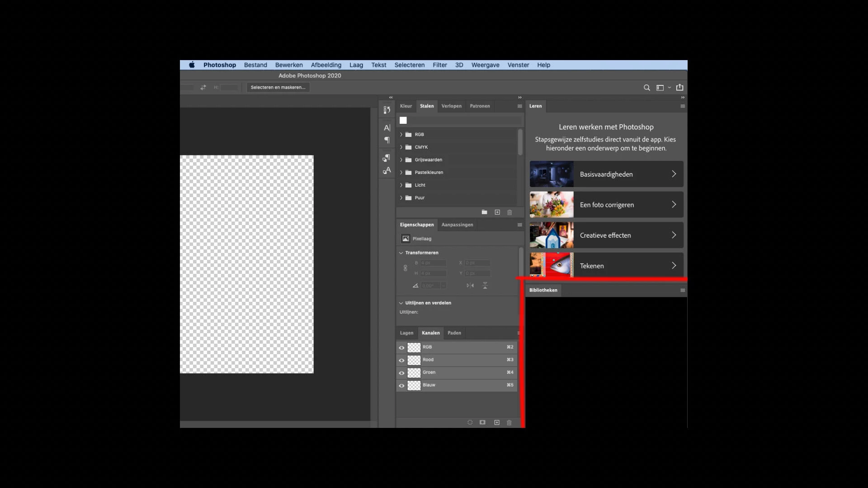Viewport: 868px width, 488px height.
Task: Open the Filter menu
Action: pos(439,65)
